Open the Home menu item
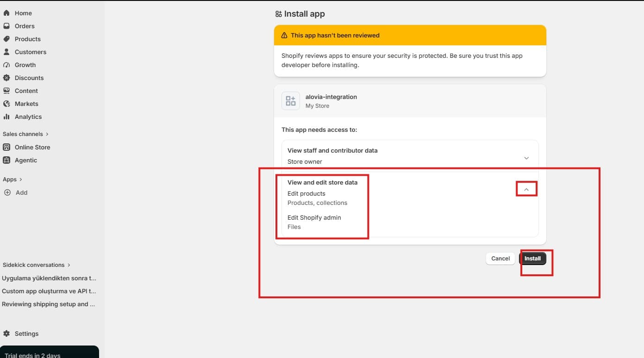This screenshot has height=358, width=644. 23,13
